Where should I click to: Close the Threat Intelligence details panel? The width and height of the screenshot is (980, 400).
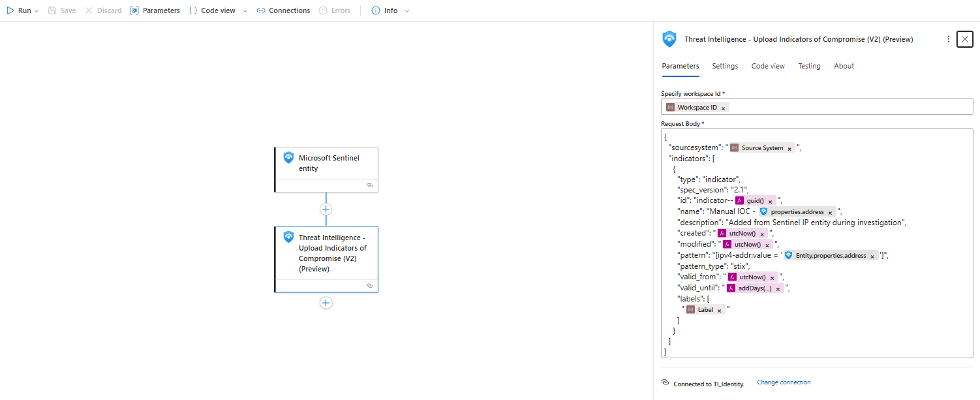965,39
